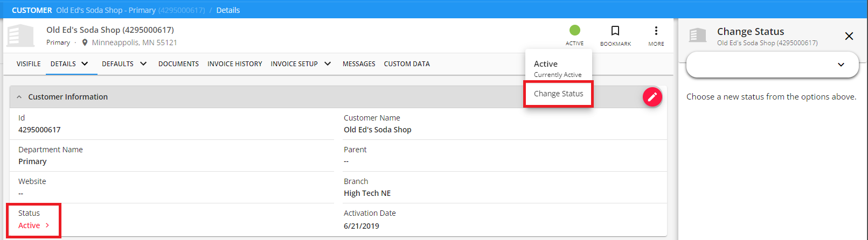Bookmark this customer record
This screenshot has height=240, width=868.
point(615,31)
